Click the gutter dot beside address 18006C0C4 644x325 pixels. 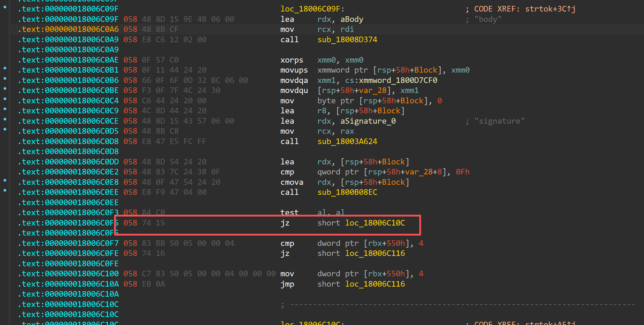[5, 99]
